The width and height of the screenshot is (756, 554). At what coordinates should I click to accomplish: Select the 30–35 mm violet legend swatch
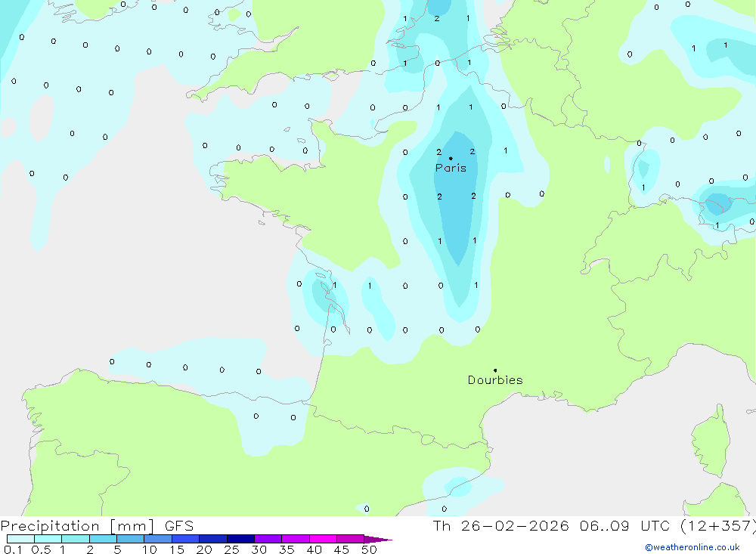(268, 539)
